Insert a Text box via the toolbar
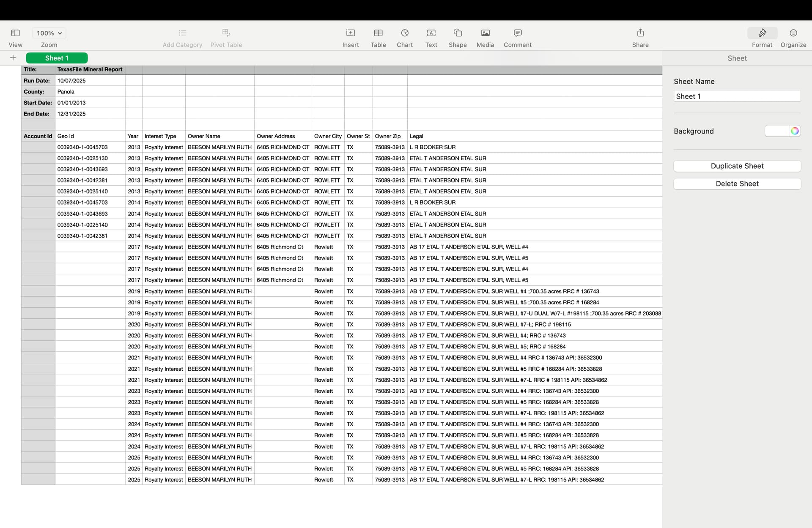The width and height of the screenshot is (812, 528). click(x=431, y=33)
